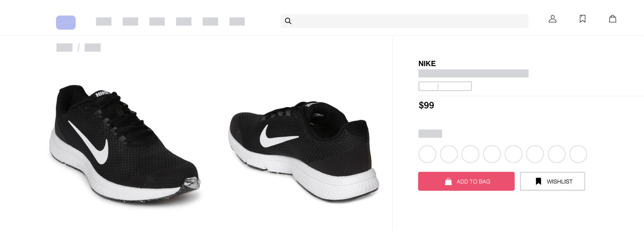Screen dimensions: 644x231
Task: Open the shopping bag icon in header
Action: [x=613, y=19]
